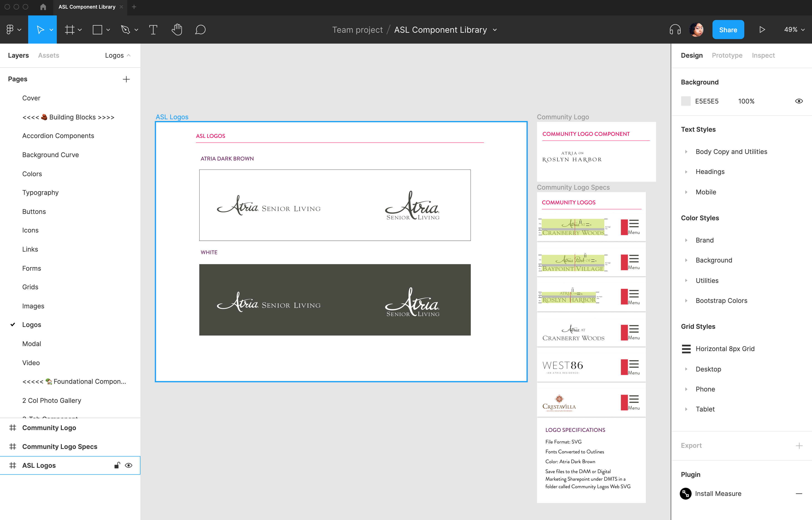This screenshot has height=520, width=812.
Task: Open Move tool options chevron
Action: pos(51,30)
